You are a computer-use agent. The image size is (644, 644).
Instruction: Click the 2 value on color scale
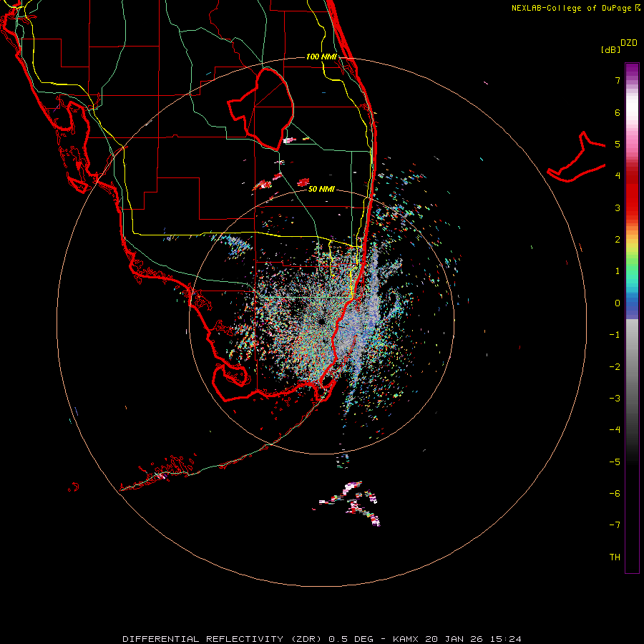(618, 240)
